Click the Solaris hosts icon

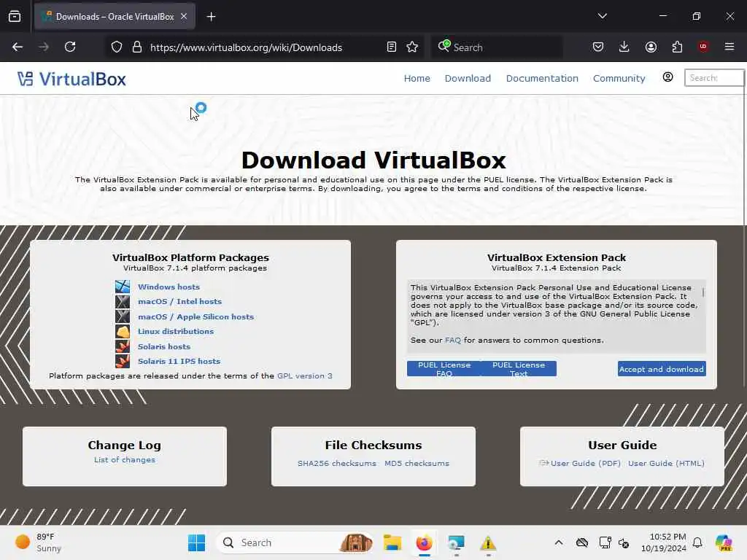coord(123,346)
